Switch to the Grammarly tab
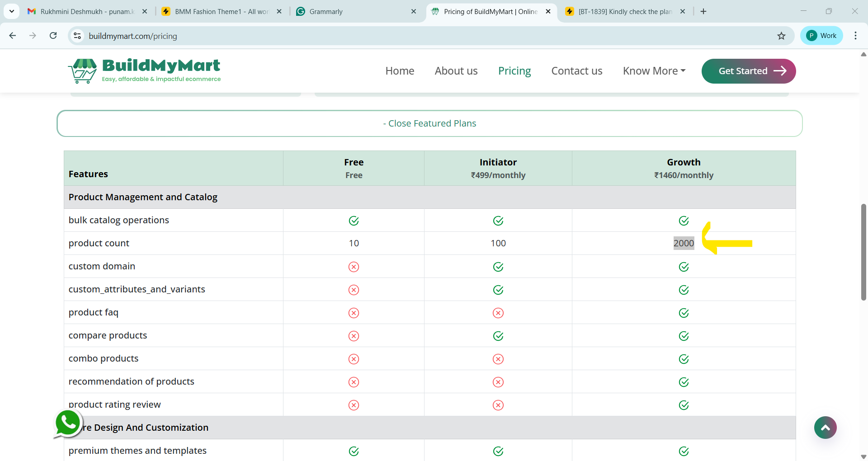This screenshot has height=461, width=868. tap(357, 11)
